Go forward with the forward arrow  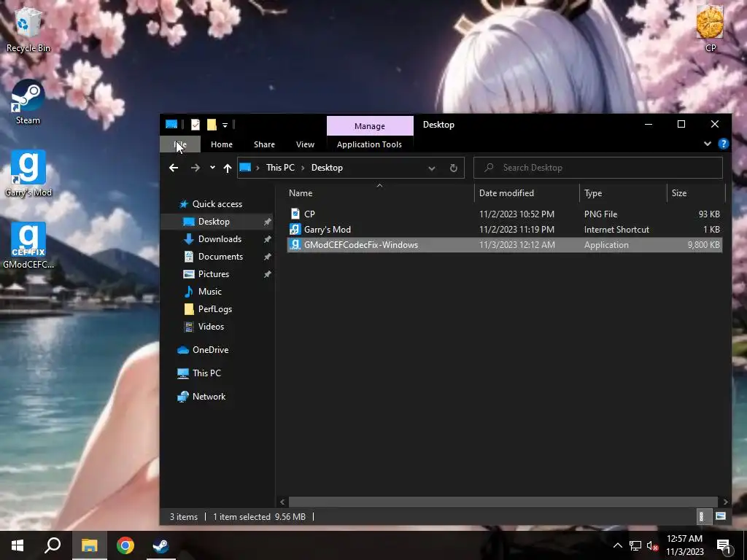coord(196,168)
